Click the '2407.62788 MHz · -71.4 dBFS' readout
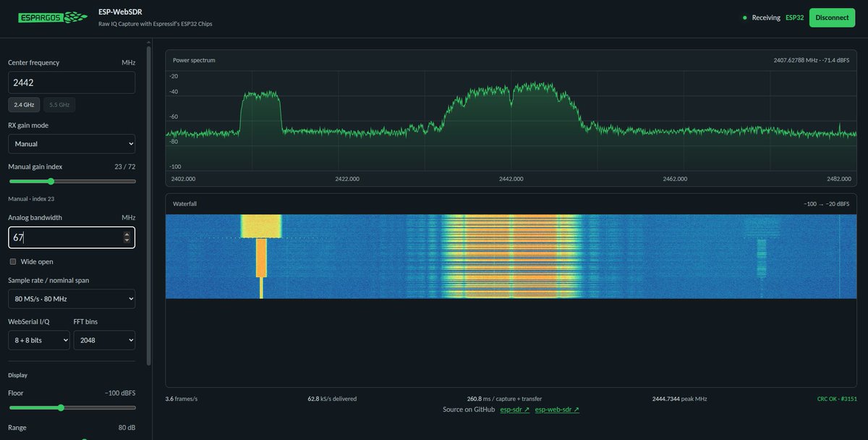This screenshot has height=440, width=868. tap(812, 60)
